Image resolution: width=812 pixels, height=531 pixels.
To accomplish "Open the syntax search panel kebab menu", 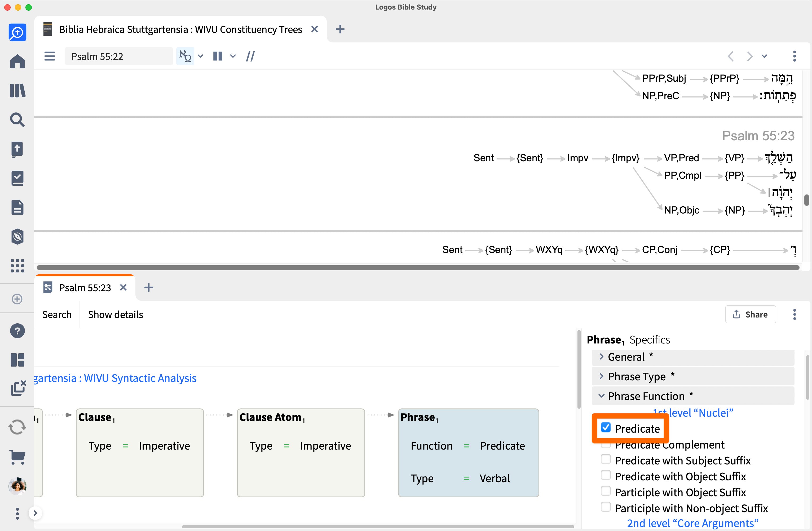I will 794,315.
